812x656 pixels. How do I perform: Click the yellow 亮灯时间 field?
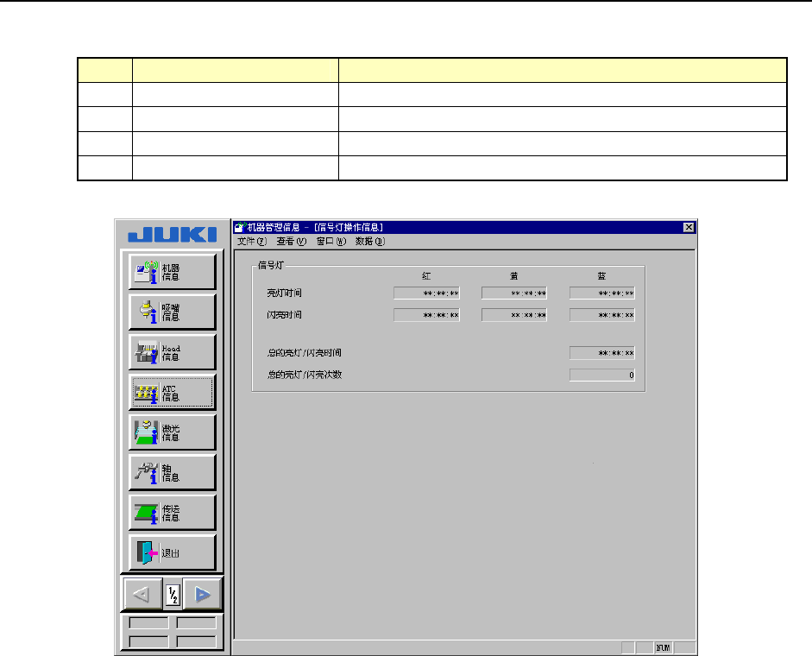coord(514,293)
